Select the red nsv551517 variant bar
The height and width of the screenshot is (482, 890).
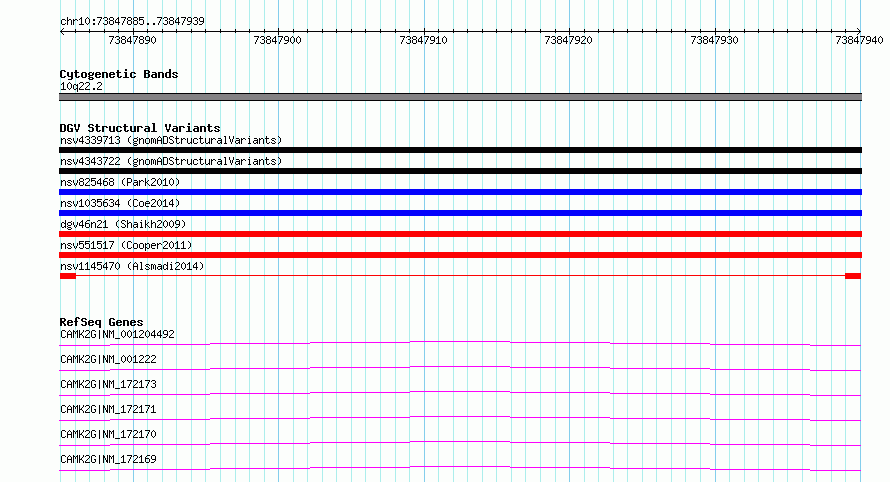click(x=460, y=255)
